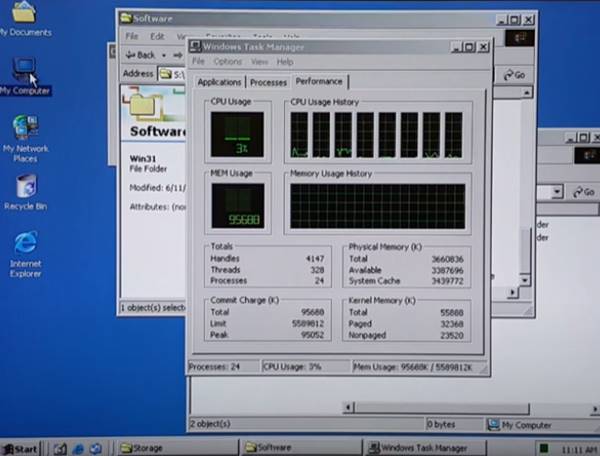Click the Mem Usage status bar entry
600x456 pixels.
click(x=417, y=367)
